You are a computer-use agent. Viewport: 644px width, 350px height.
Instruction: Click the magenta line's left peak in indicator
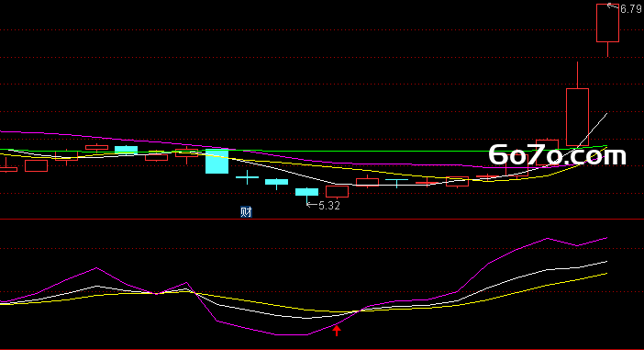point(96,268)
